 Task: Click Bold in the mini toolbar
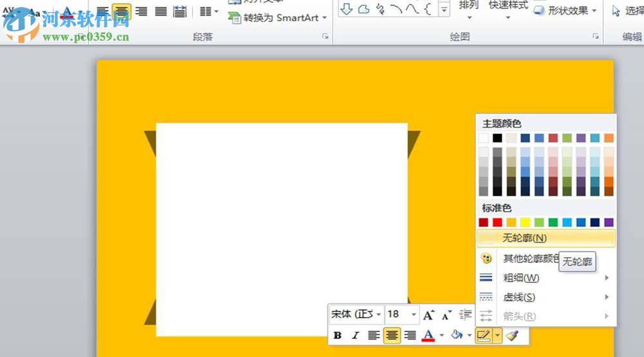pos(337,335)
